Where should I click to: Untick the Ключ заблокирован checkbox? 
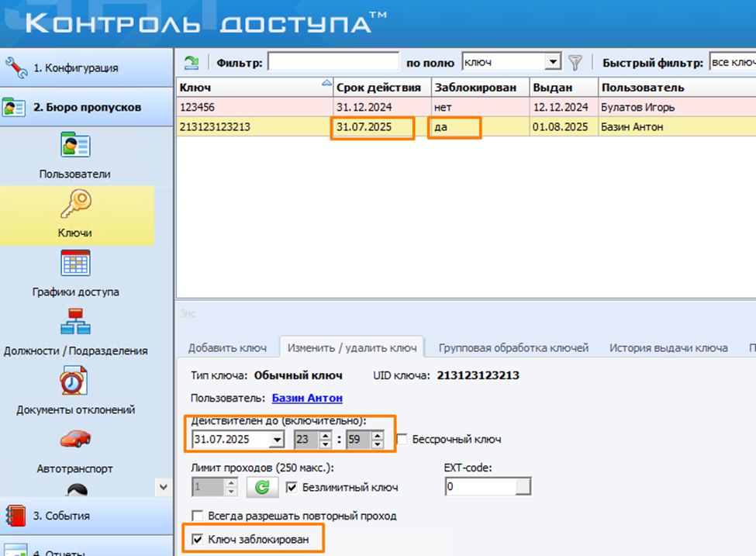[198, 539]
